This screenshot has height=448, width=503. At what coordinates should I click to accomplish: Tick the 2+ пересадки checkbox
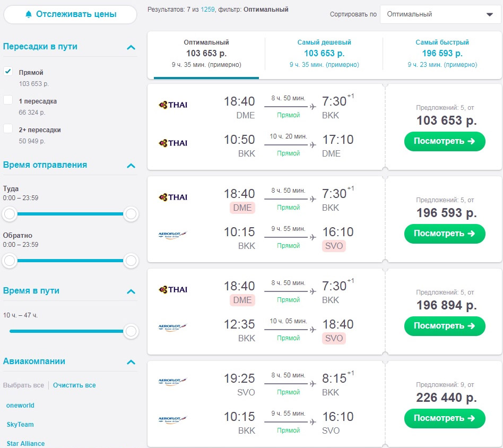(8, 128)
